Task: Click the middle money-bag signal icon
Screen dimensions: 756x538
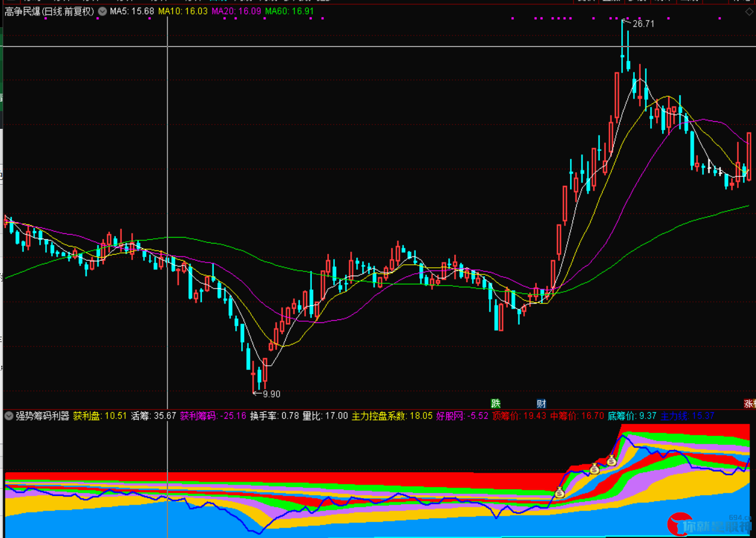Action: (594, 469)
